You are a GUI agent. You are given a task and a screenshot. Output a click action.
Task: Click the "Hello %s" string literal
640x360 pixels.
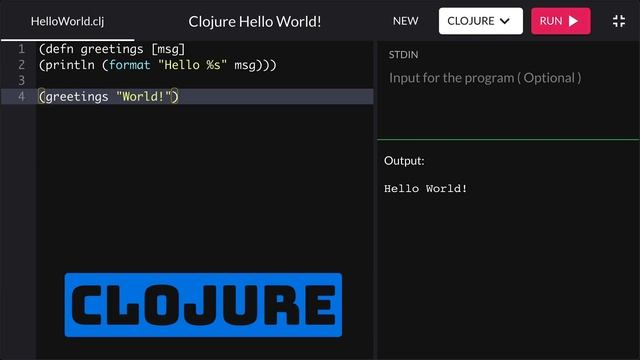tap(192, 65)
